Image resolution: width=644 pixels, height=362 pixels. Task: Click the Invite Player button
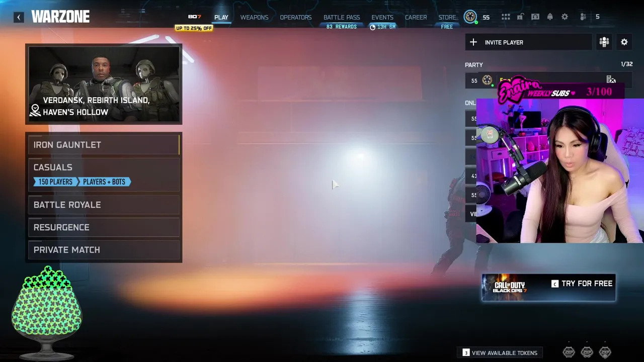[x=528, y=42]
